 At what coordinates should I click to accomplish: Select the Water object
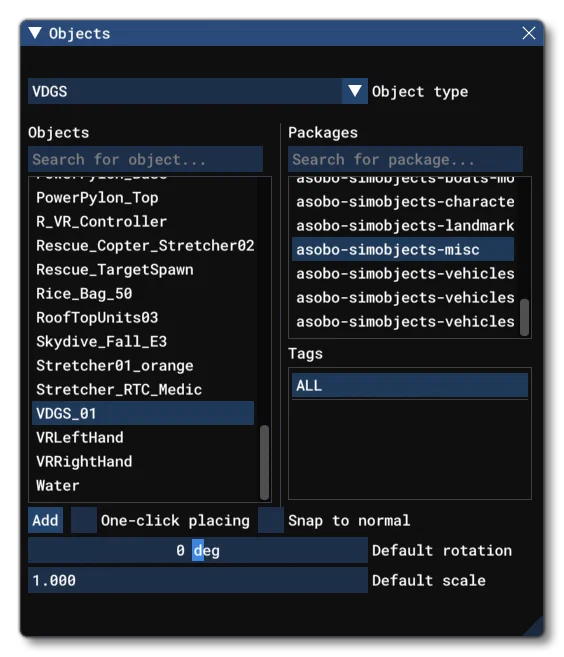(143, 485)
